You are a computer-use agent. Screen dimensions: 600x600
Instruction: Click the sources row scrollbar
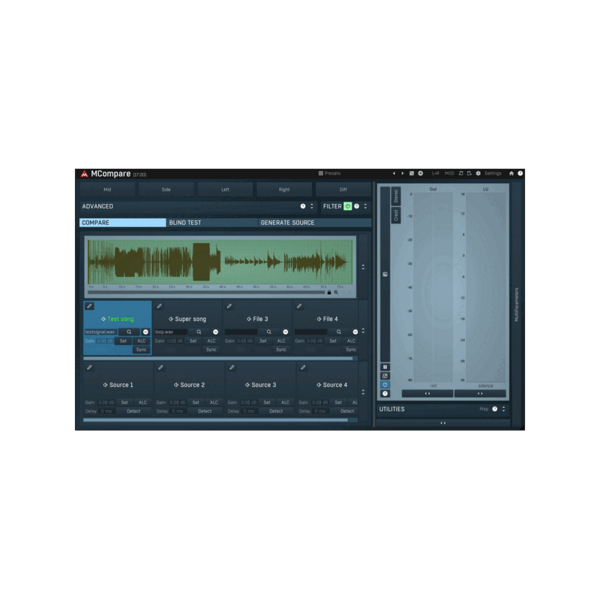215,420
